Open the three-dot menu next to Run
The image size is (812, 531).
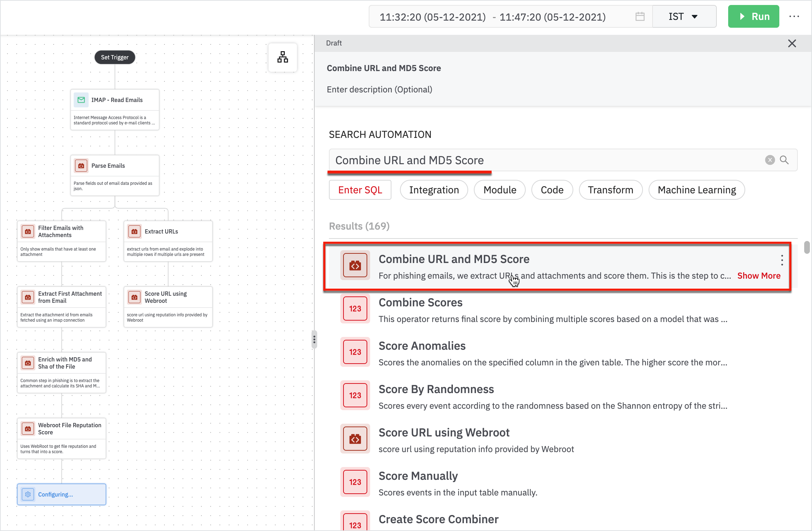tap(794, 16)
